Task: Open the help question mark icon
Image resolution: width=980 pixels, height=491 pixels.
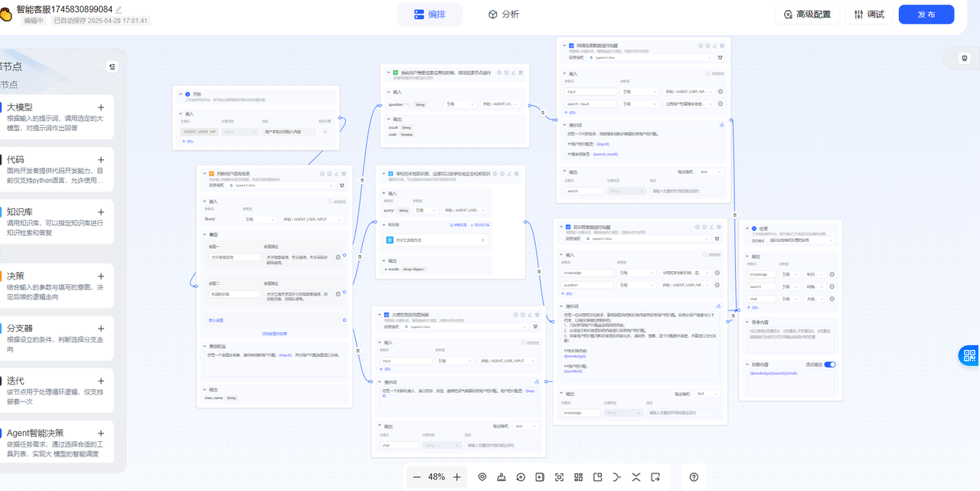Action: [x=694, y=476]
